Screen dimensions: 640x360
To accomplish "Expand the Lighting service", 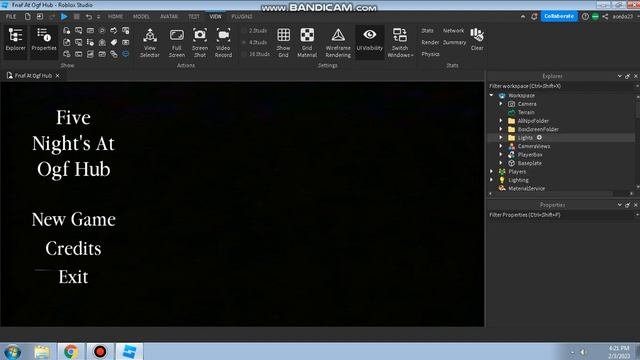I will click(x=492, y=180).
